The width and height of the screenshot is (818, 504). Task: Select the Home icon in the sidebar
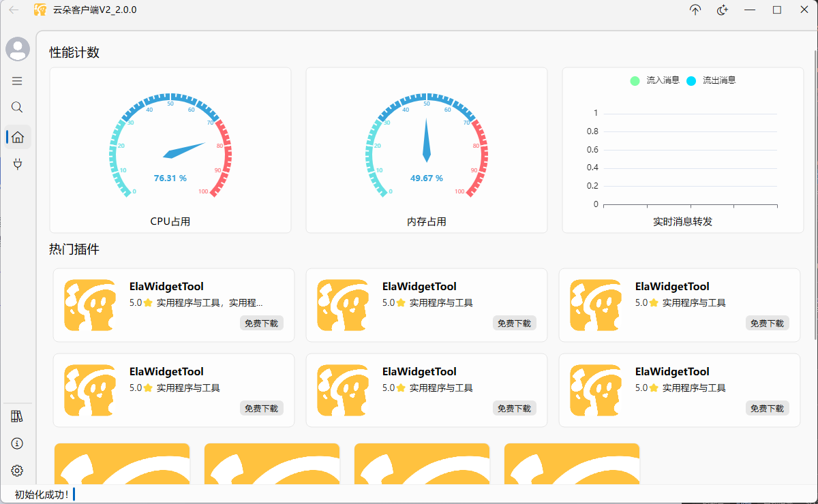18,137
